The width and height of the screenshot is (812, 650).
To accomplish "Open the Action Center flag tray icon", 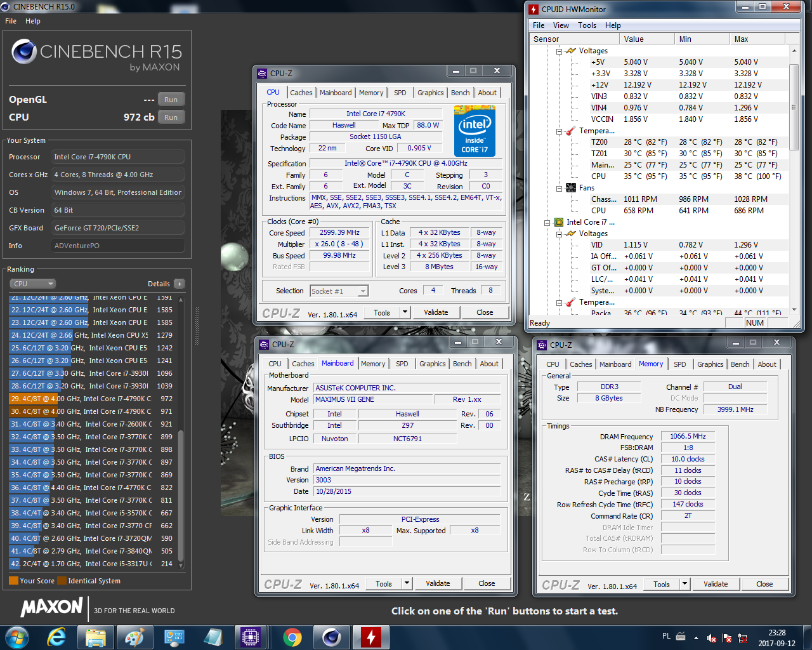I will click(x=727, y=638).
